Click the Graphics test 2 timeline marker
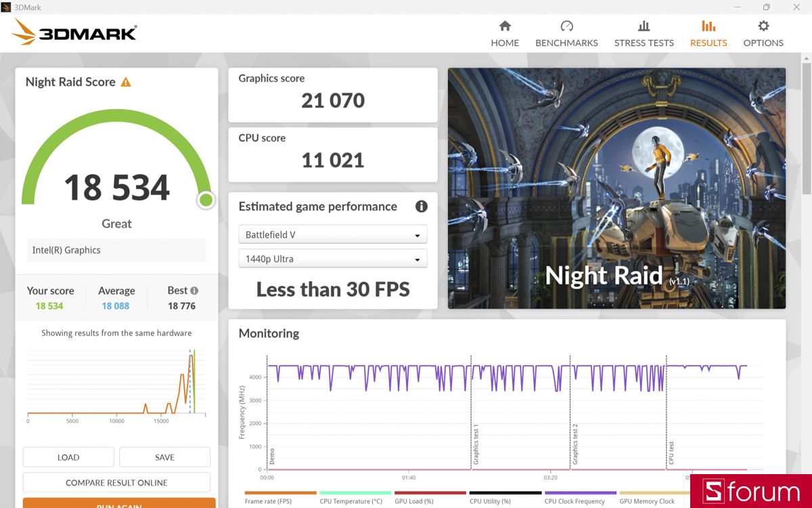This screenshot has width=812, height=508. pos(574,444)
